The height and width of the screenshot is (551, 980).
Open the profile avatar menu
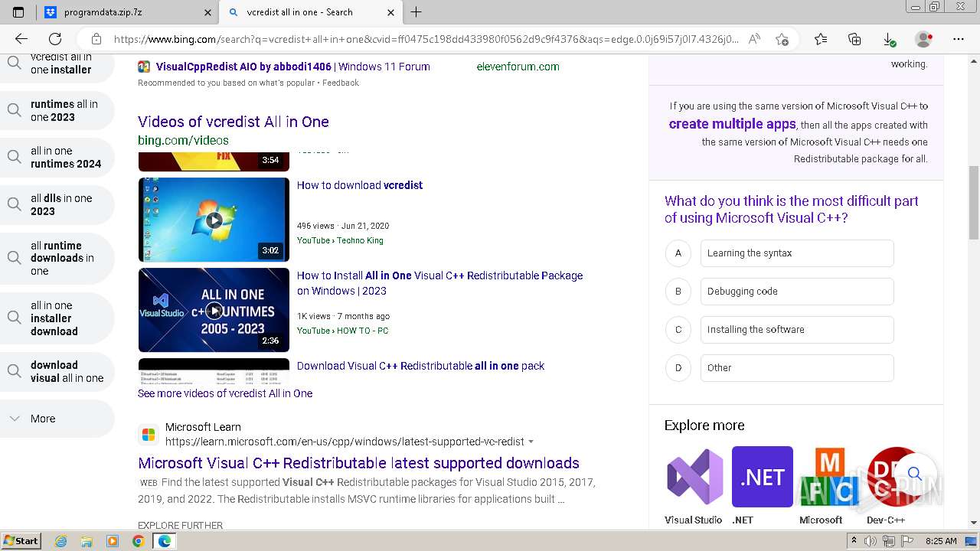[924, 39]
